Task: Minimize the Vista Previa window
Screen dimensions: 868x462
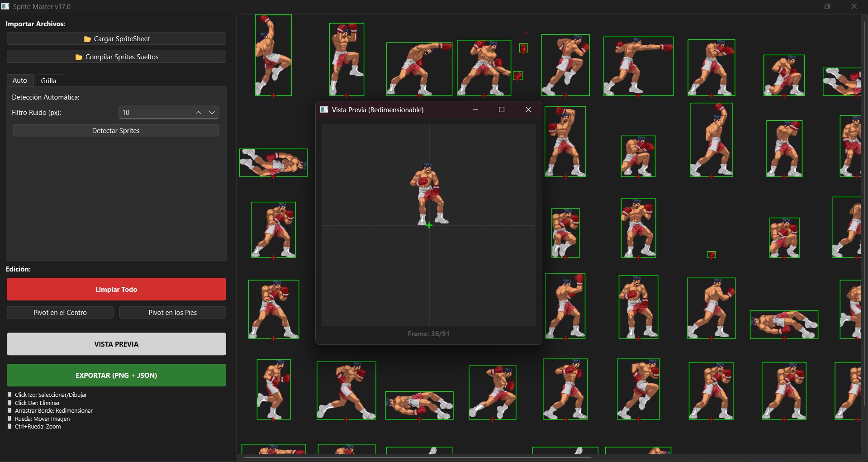Action: coord(475,110)
